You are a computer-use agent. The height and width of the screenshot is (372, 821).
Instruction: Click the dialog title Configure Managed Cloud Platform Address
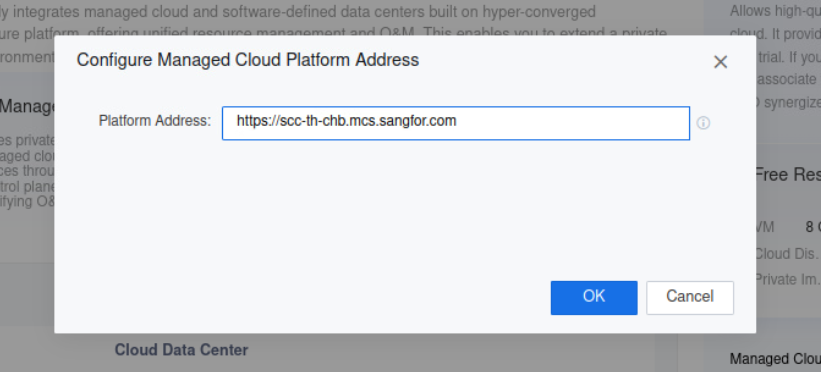pyautogui.click(x=248, y=60)
